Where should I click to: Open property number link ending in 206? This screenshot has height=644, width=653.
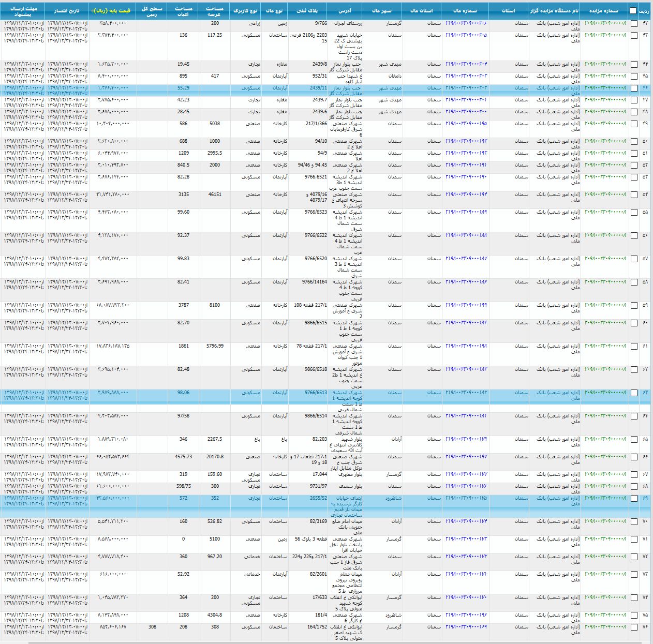[466, 23]
